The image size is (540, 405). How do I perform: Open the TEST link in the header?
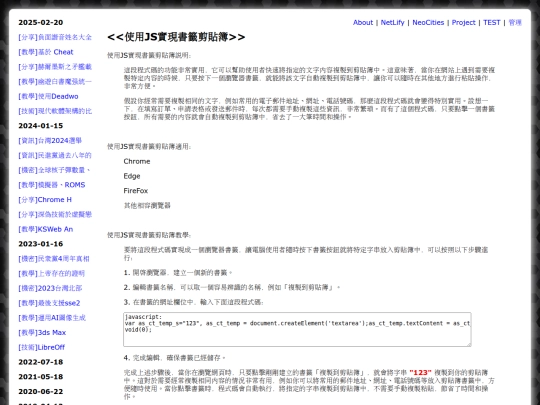pos(491,22)
